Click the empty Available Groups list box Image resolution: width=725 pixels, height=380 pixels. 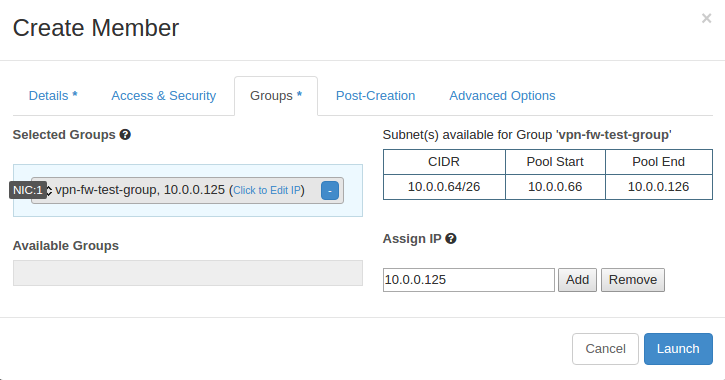pos(188,273)
